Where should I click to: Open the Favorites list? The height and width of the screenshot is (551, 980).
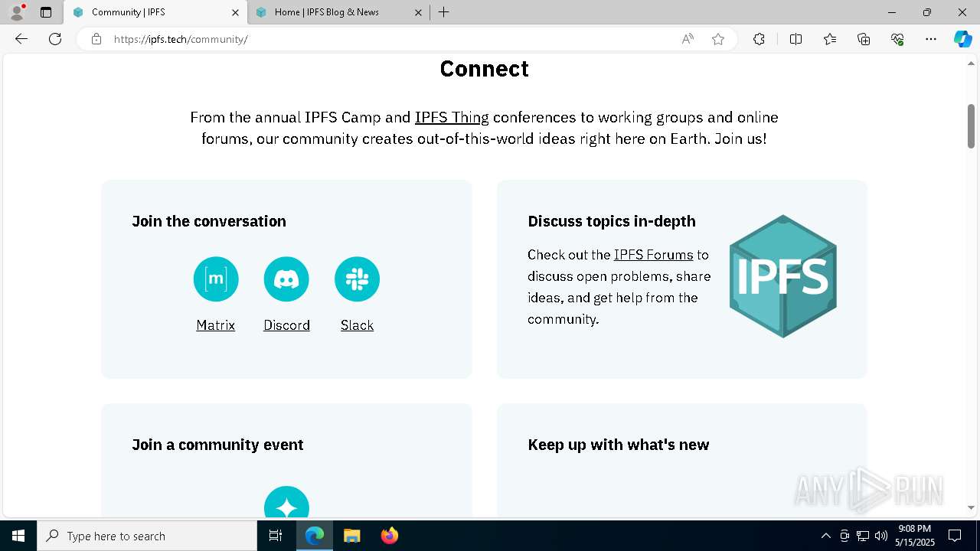pos(830,39)
